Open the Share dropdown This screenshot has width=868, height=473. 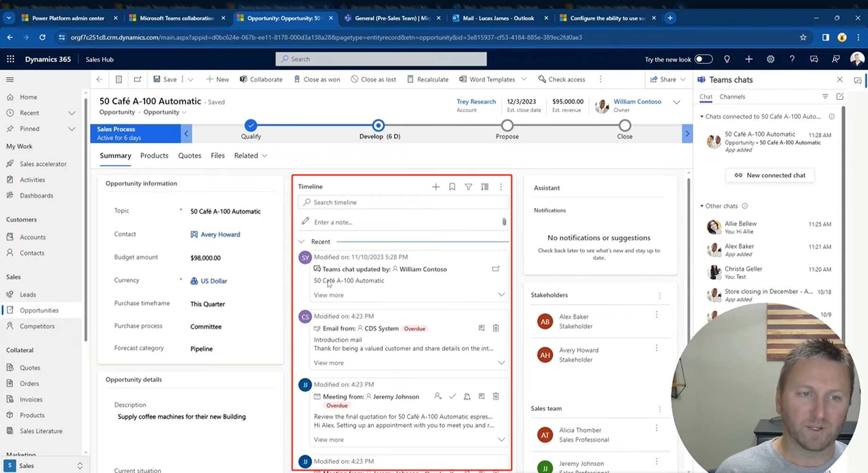668,79
